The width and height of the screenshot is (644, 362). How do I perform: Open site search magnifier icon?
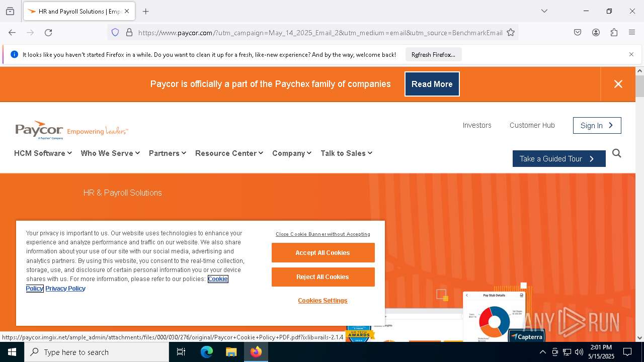point(617,153)
